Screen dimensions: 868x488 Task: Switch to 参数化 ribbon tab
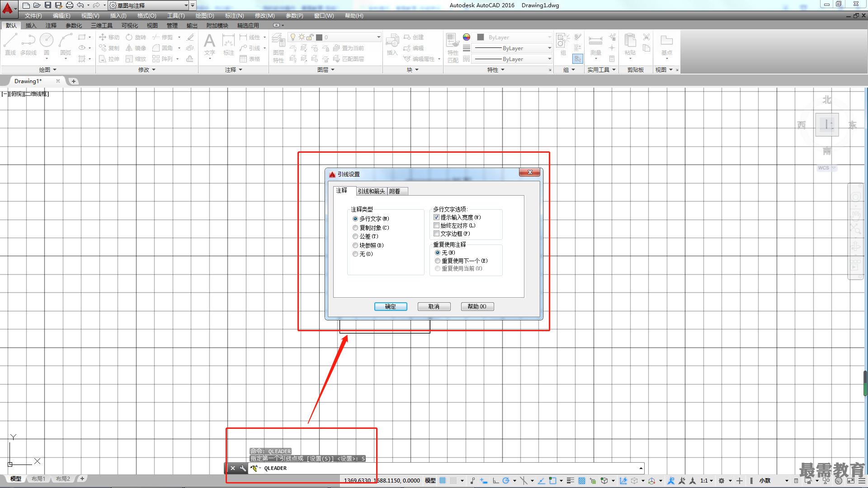[74, 25]
